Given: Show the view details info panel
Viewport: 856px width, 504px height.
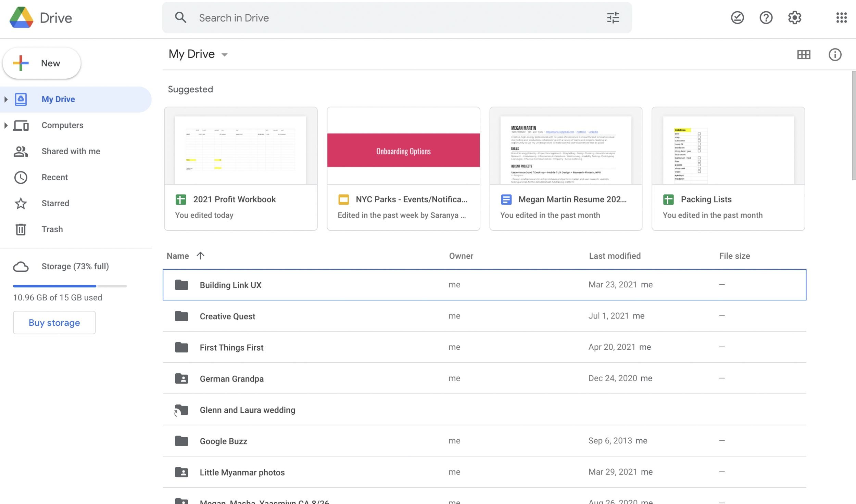Looking at the screenshot, I should coord(834,54).
